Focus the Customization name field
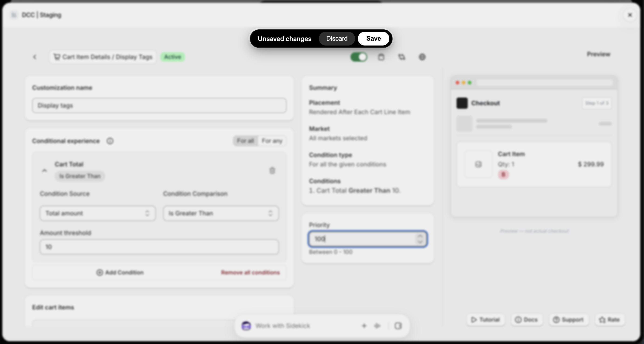644x344 pixels. point(159,105)
